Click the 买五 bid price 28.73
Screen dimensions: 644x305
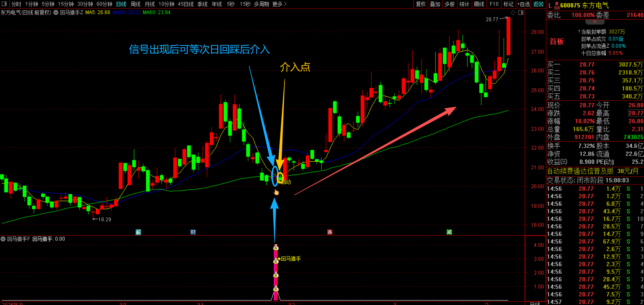[587, 97]
